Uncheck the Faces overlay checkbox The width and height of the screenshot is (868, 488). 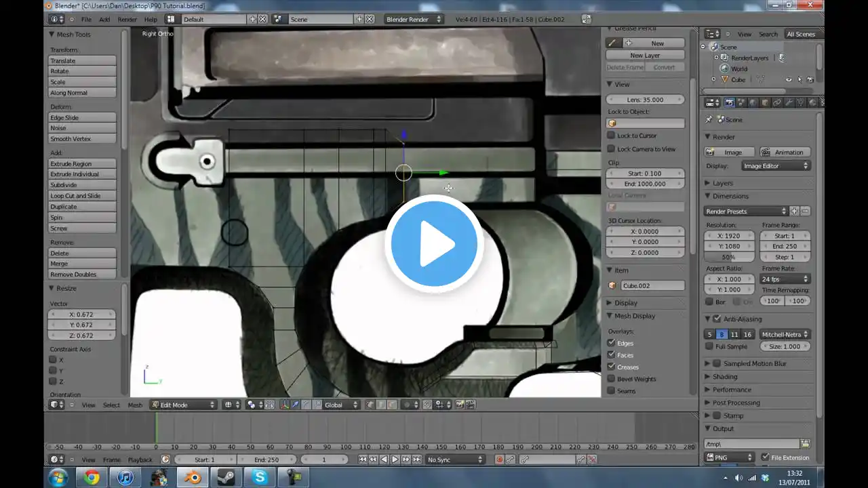[x=611, y=354]
